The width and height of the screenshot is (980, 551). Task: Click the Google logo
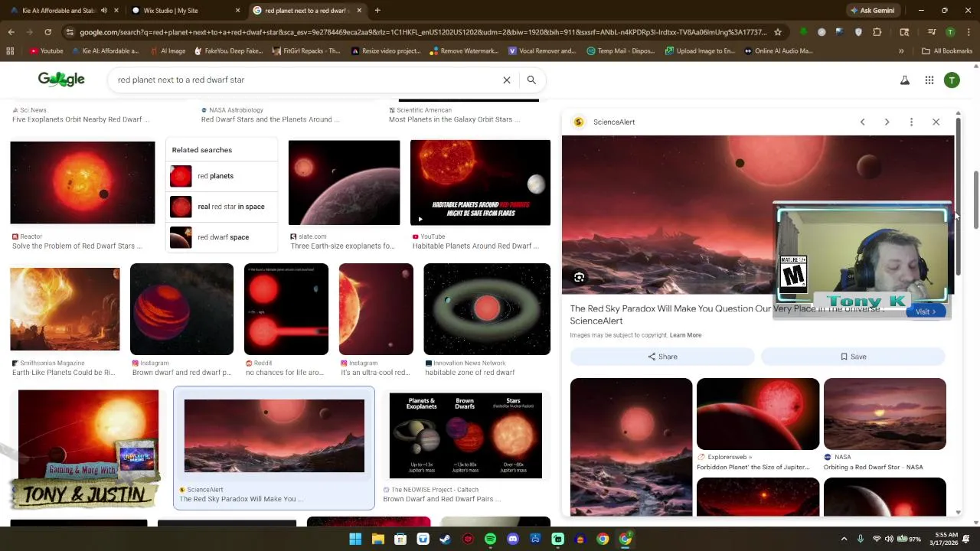click(x=61, y=80)
